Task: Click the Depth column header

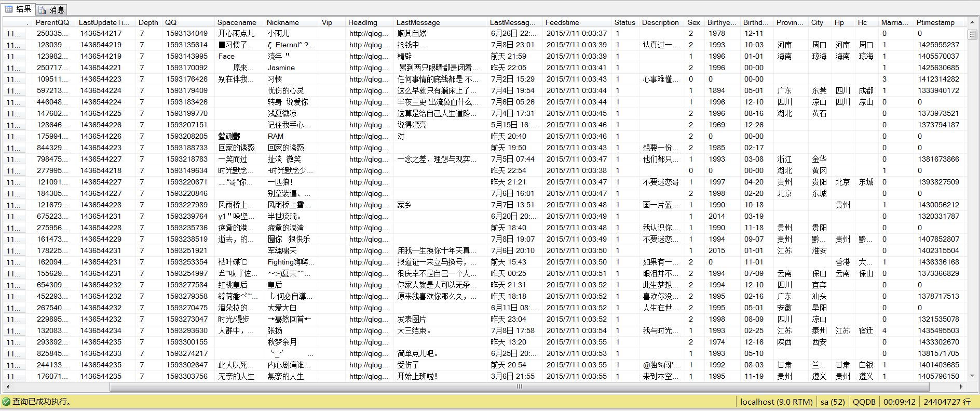Action: pos(148,22)
